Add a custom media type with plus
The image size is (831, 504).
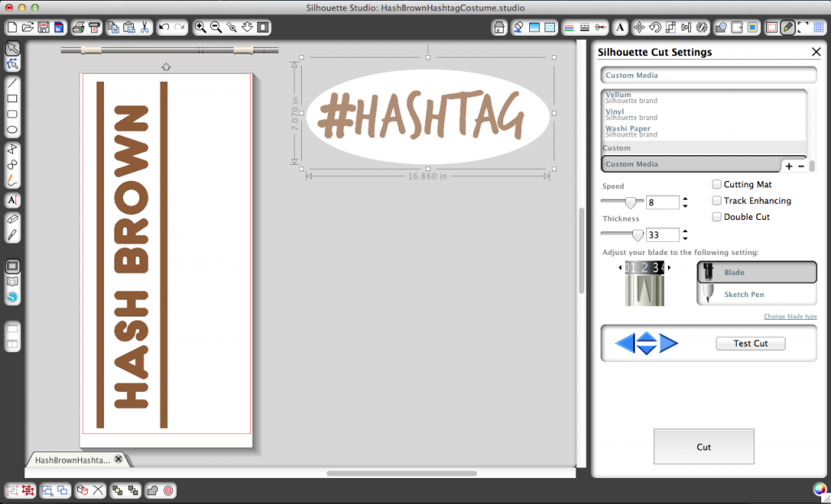click(789, 166)
